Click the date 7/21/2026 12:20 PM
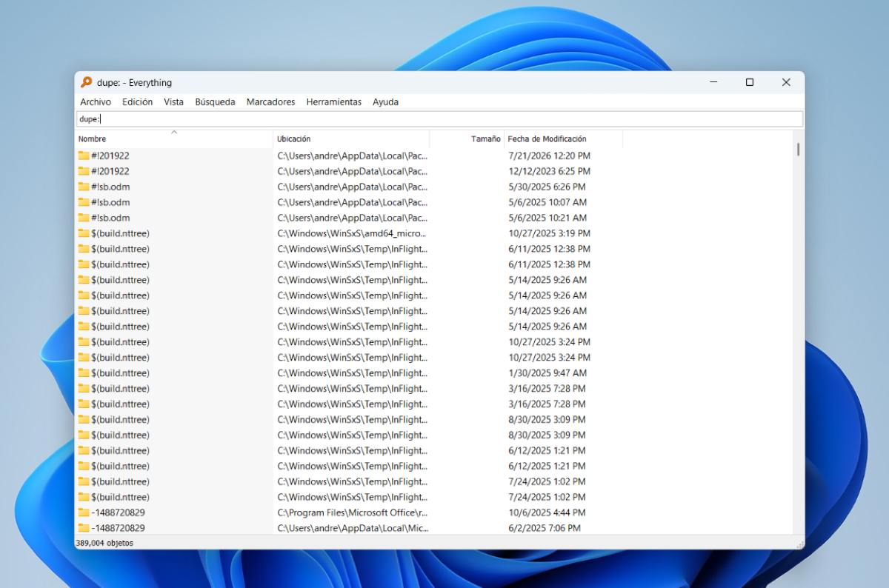Screen dimensions: 889x588 click(549, 156)
